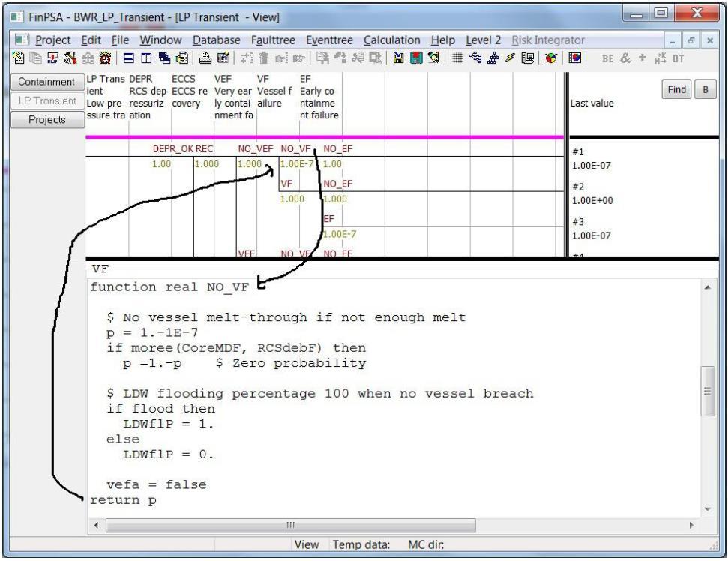Tile windows horizontally using toolbar icon

(x=129, y=58)
